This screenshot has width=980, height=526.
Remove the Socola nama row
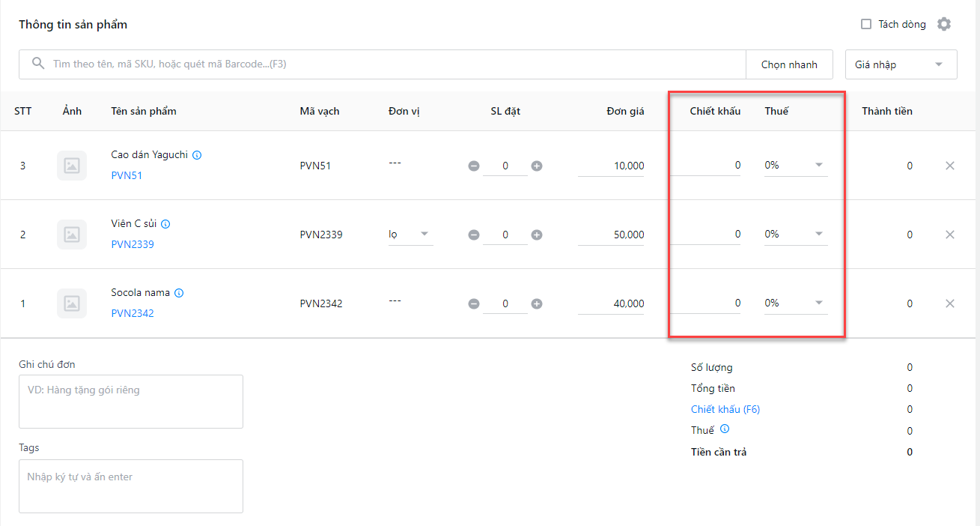click(950, 303)
